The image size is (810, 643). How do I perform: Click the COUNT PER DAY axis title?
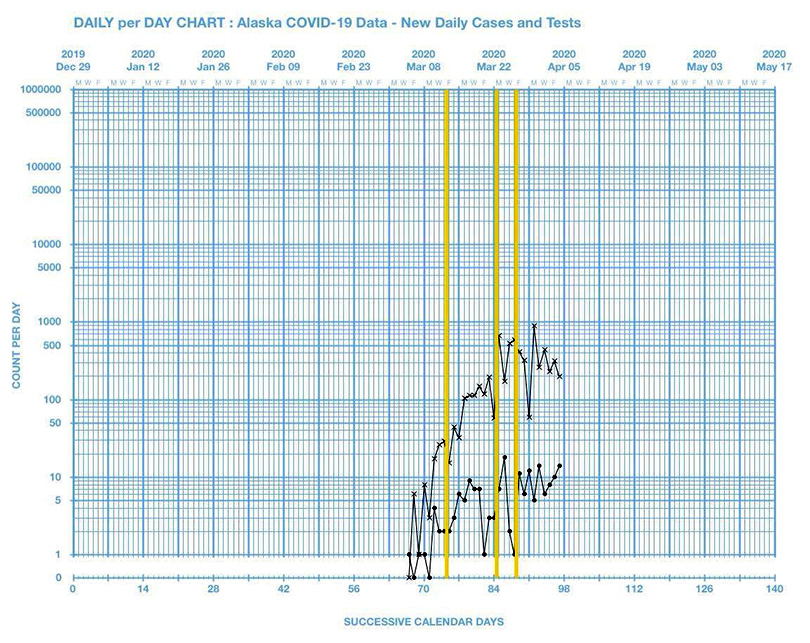click(16, 332)
